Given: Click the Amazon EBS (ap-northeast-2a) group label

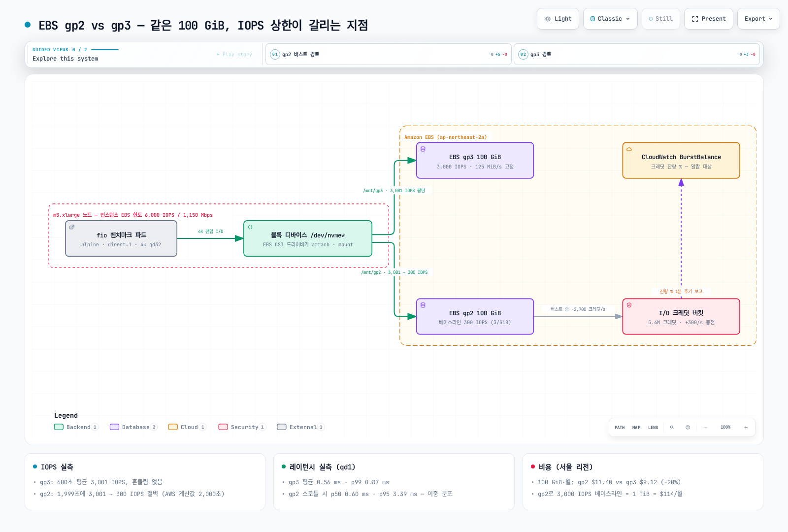Looking at the screenshot, I should click(x=445, y=137).
